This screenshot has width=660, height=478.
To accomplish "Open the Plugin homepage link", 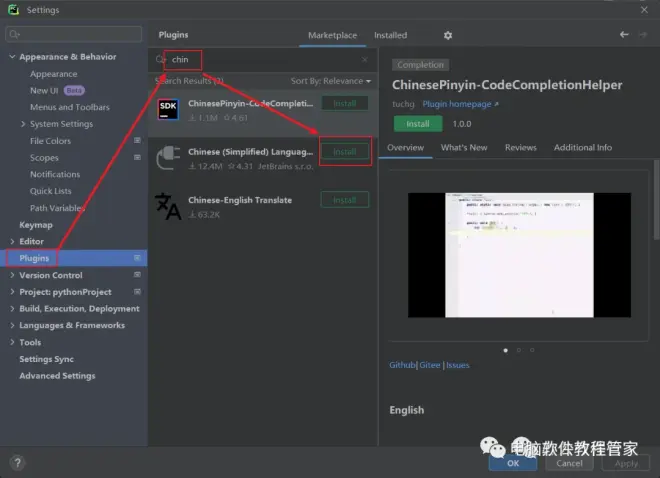I will coord(460,104).
